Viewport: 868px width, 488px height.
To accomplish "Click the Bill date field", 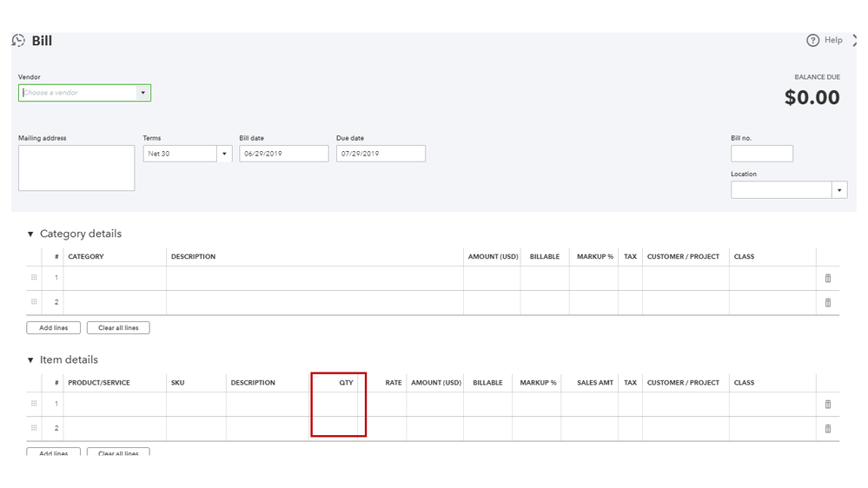I will coord(284,154).
